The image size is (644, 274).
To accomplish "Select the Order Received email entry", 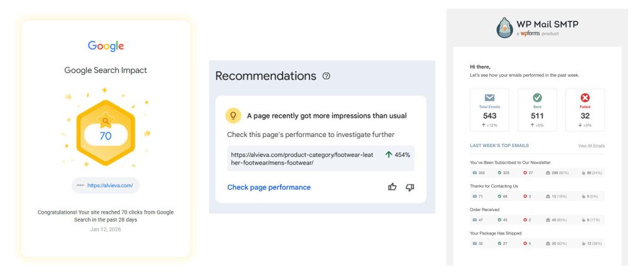I will [x=484, y=209].
